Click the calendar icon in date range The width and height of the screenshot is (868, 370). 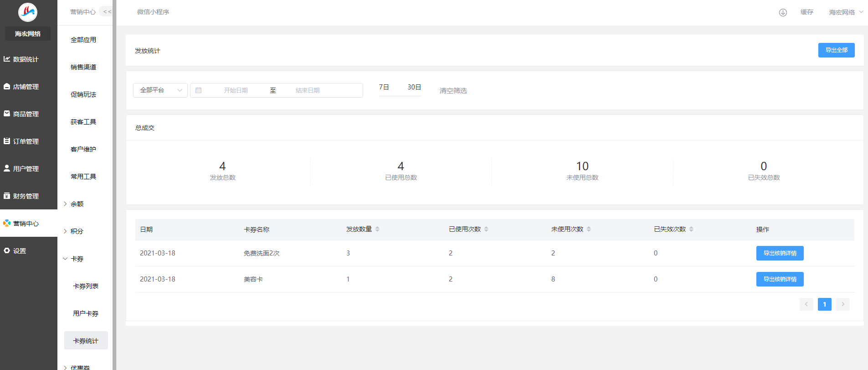199,90
